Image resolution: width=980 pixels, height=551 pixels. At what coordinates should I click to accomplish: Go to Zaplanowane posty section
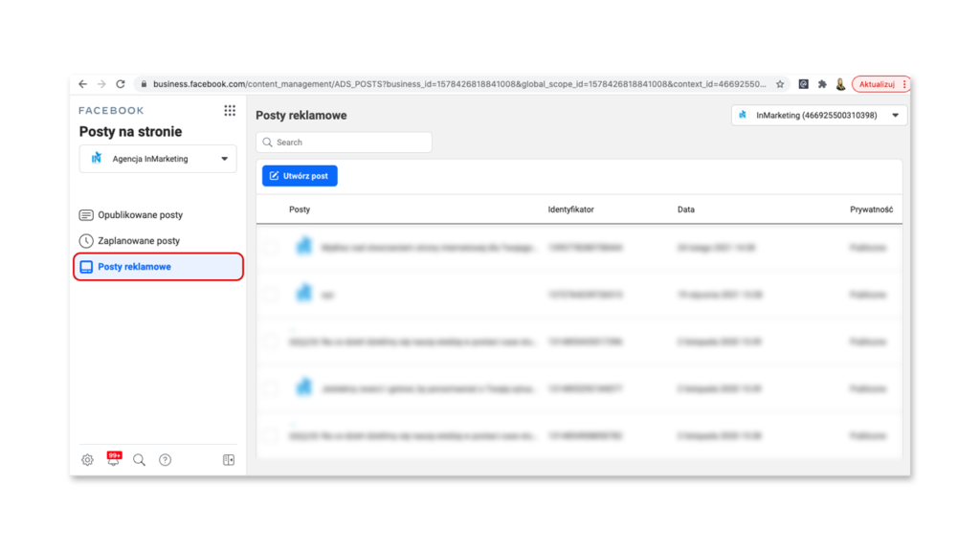pyautogui.click(x=129, y=240)
